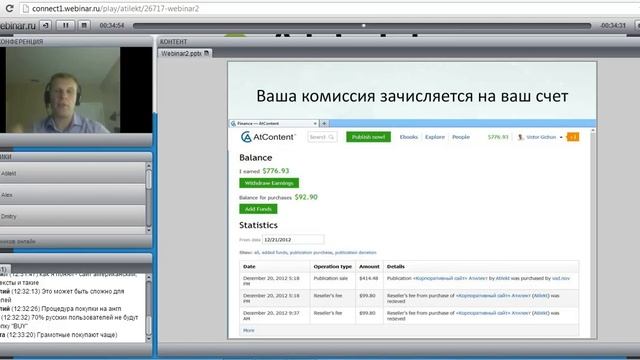Click the AtContent logo in the slide
This screenshot has height=360, width=640.
pos(268,137)
